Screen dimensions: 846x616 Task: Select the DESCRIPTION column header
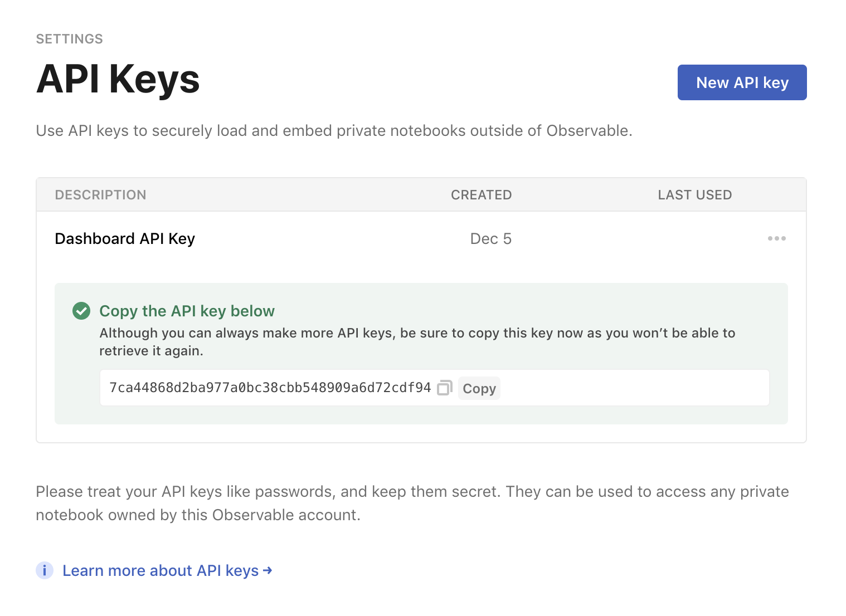100,194
